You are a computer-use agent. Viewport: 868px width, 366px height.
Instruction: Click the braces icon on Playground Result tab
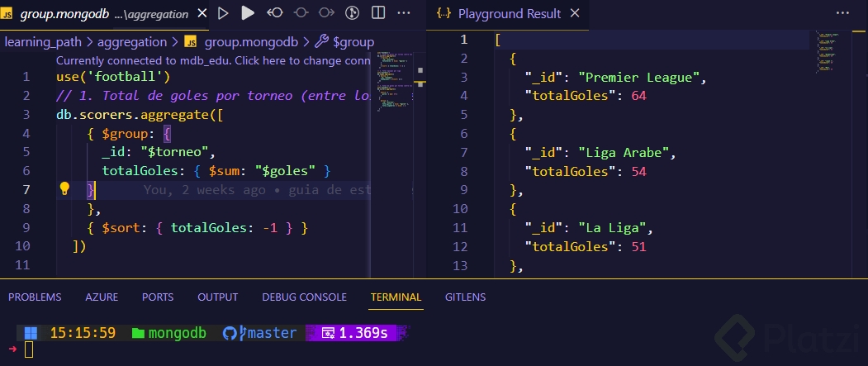[443, 13]
